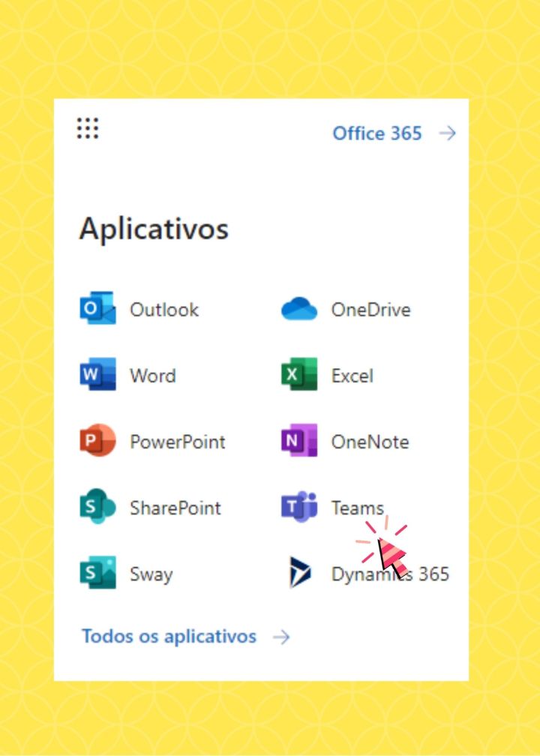The image size is (540, 756).
Task: Open Sway via its green icon
Action: click(97, 573)
